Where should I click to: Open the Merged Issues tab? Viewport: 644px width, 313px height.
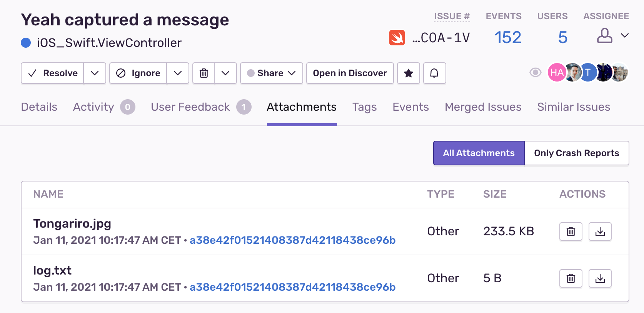[483, 107]
